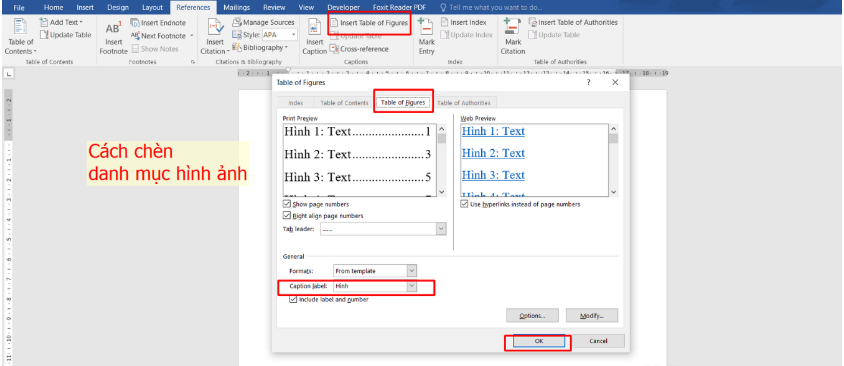Click Print Preview scrollbar down arrow
Image resolution: width=844 pixels, height=366 pixels.
click(x=442, y=192)
